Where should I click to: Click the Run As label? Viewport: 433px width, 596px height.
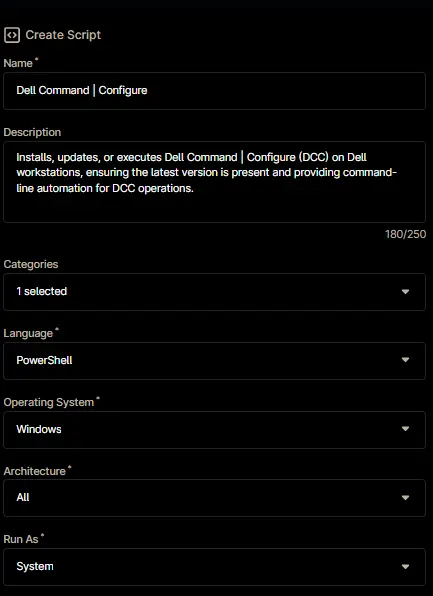pos(21,539)
